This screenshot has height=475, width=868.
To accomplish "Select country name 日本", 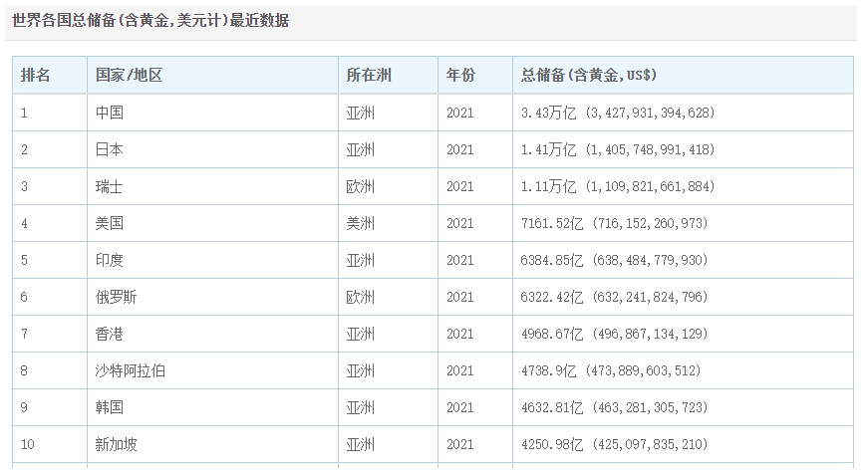I will 109,149.
